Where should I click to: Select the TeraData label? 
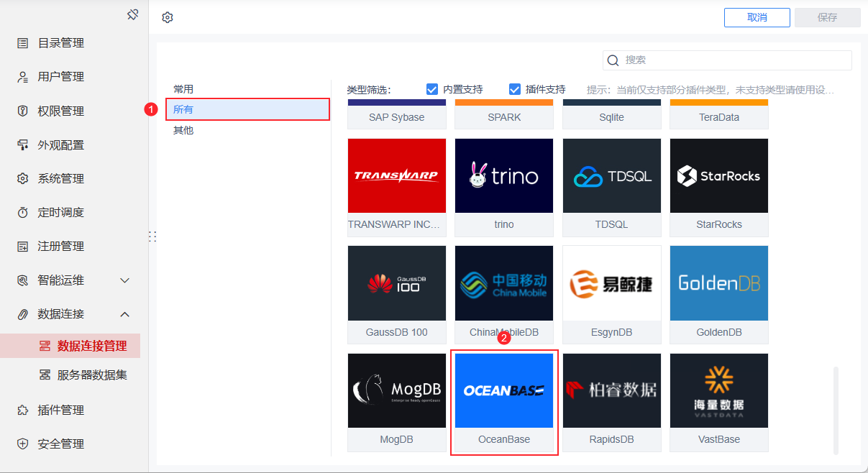[x=719, y=117]
